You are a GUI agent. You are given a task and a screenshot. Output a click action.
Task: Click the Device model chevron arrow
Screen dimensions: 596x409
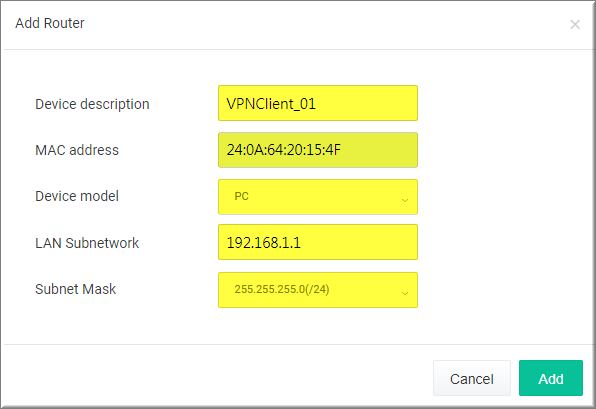(405, 200)
